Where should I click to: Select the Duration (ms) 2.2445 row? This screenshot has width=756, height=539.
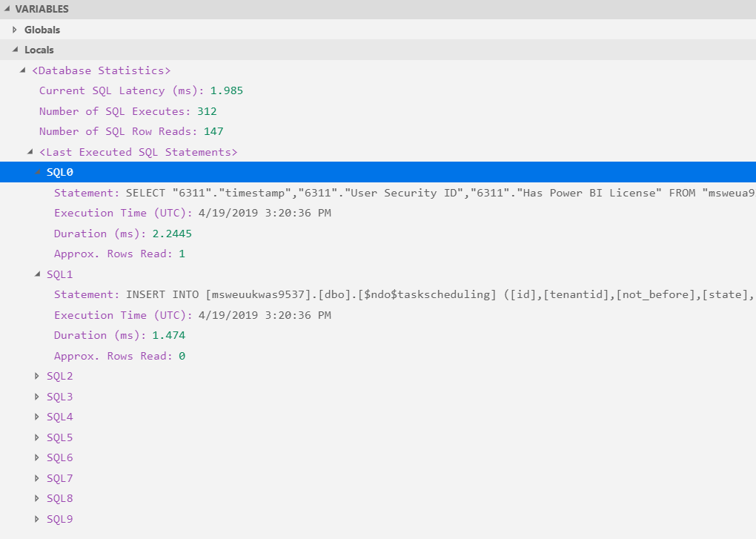pyautogui.click(x=378, y=234)
